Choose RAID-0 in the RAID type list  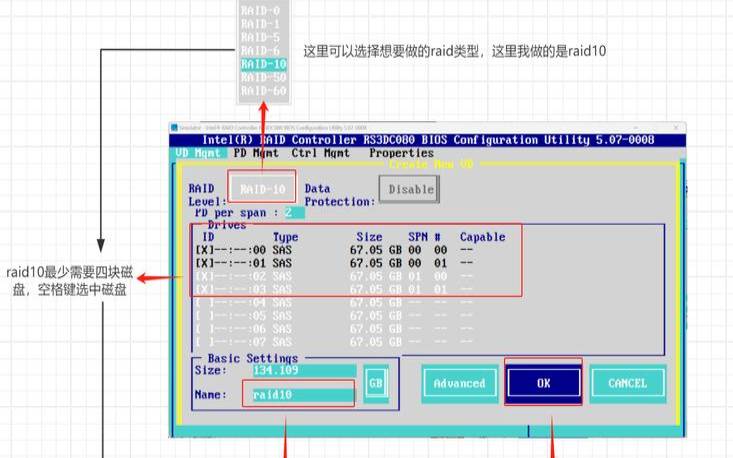click(x=260, y=10)
